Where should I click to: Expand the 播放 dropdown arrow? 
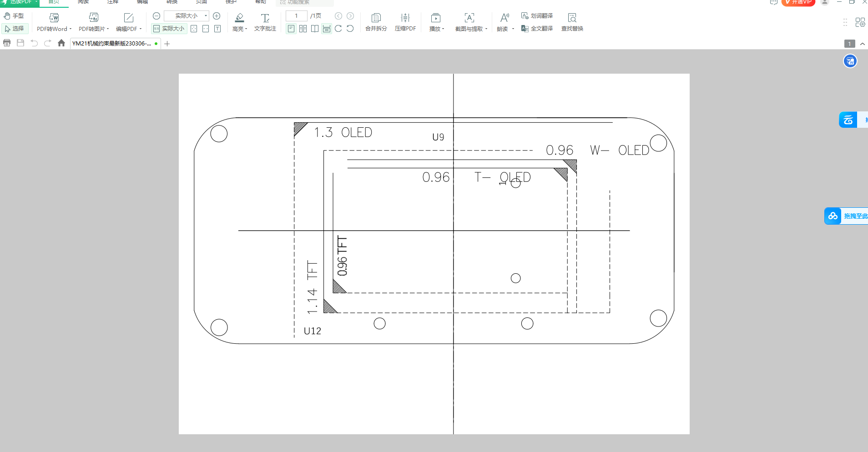click(443, 29)
